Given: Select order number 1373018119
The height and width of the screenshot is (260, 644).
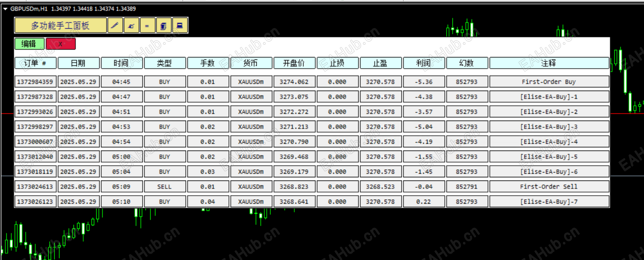Looking at the screenshot, I should (35, 172).
